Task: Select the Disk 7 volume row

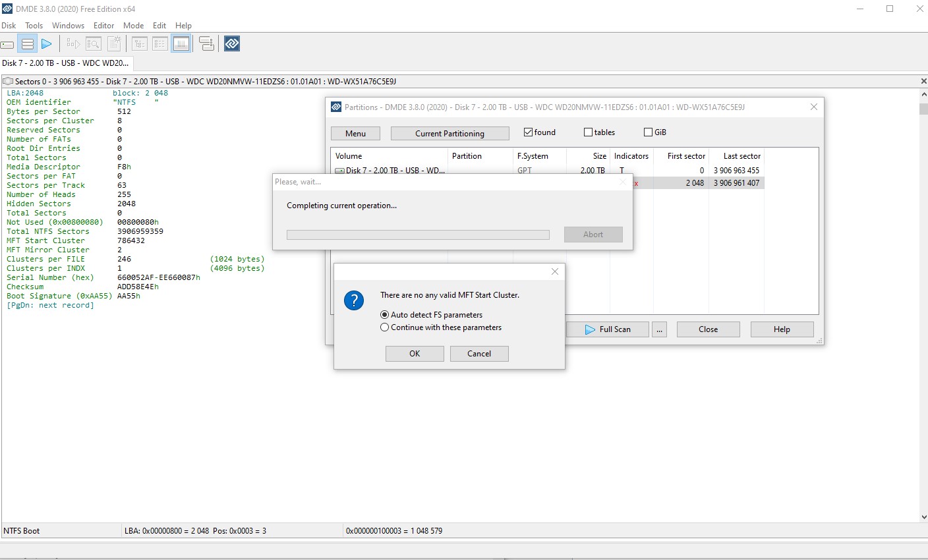Action: [x=548, y=170]
